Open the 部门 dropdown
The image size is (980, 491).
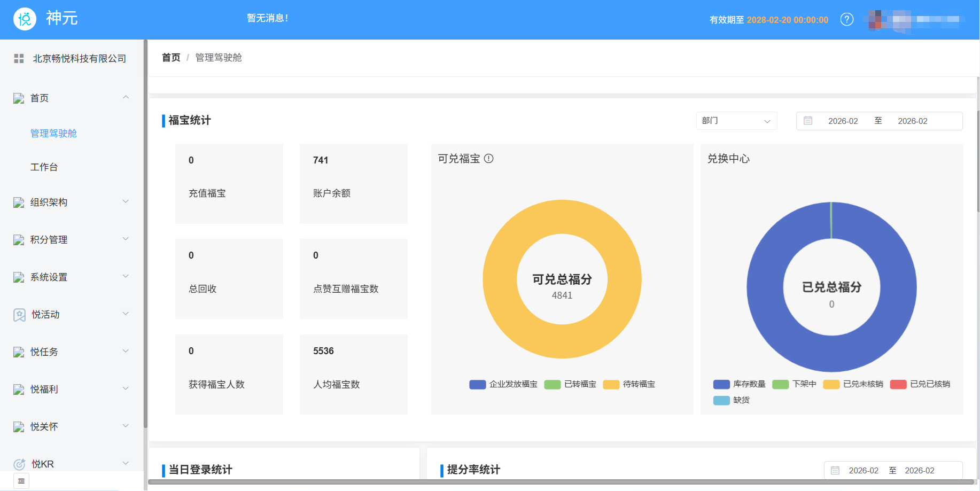coord(736,121)
